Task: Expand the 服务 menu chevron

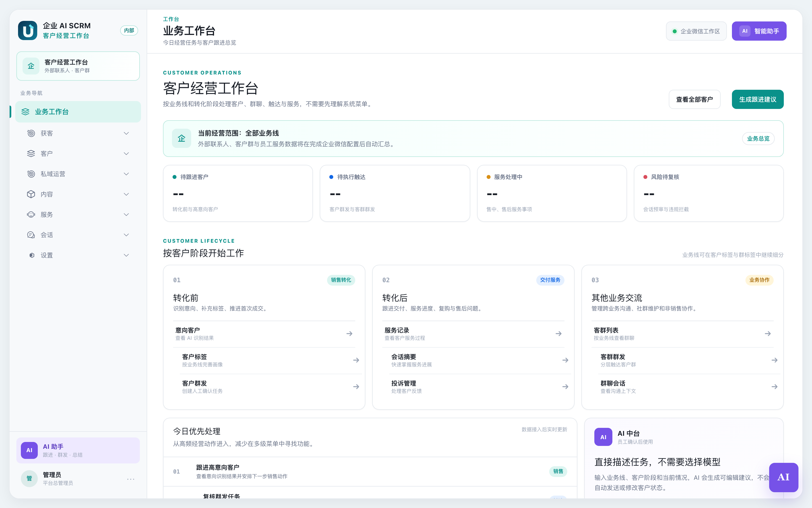Action: [126, 215]
